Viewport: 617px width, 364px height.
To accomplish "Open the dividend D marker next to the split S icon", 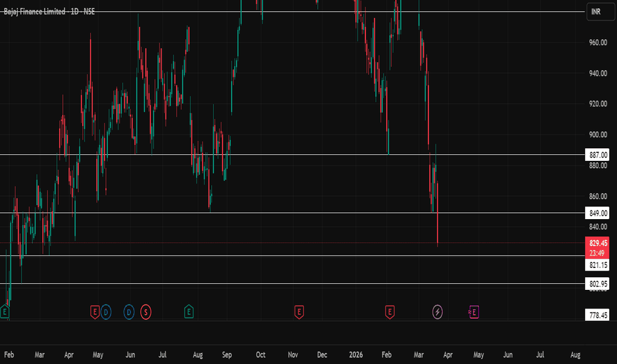I will 129,312.
